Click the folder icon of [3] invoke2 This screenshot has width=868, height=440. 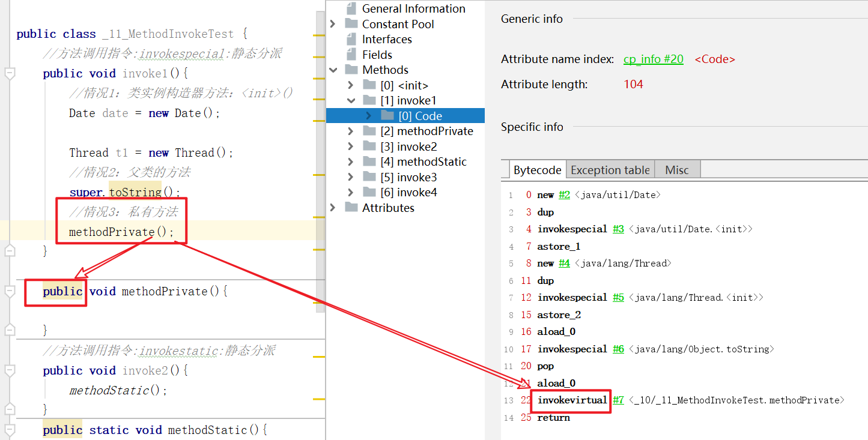(369, 146)
